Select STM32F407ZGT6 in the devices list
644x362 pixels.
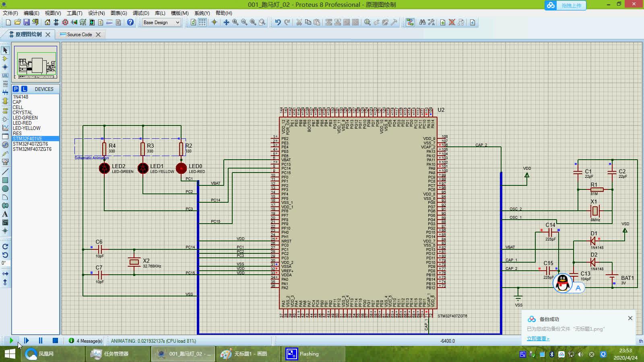coord(35,144)
